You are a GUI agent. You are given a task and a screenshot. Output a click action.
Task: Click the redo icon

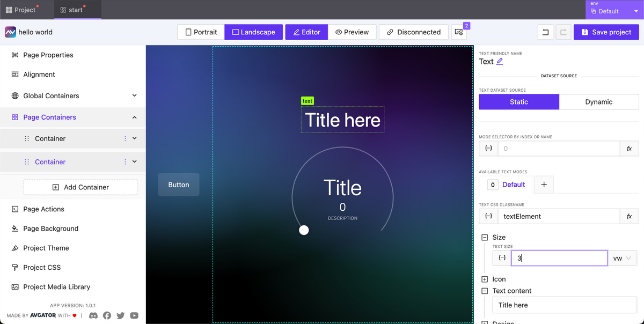(x=563, y=32)
